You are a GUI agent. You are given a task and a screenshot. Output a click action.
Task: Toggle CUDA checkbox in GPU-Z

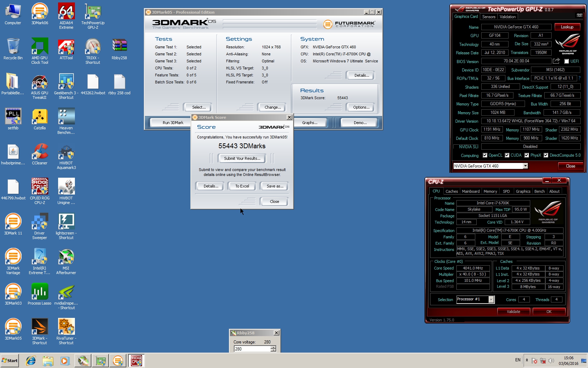tap(507, 155)
